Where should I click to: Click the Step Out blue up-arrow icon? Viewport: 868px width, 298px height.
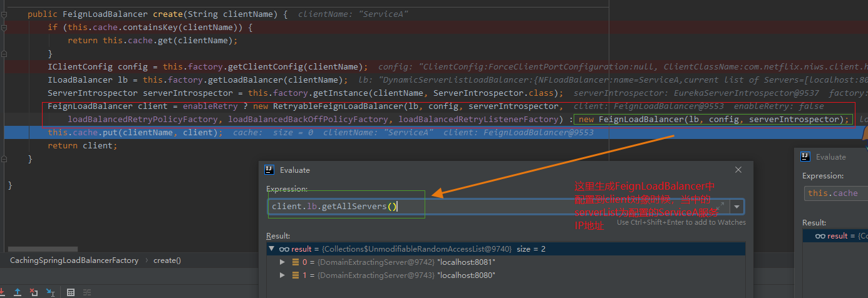point(18,292)
